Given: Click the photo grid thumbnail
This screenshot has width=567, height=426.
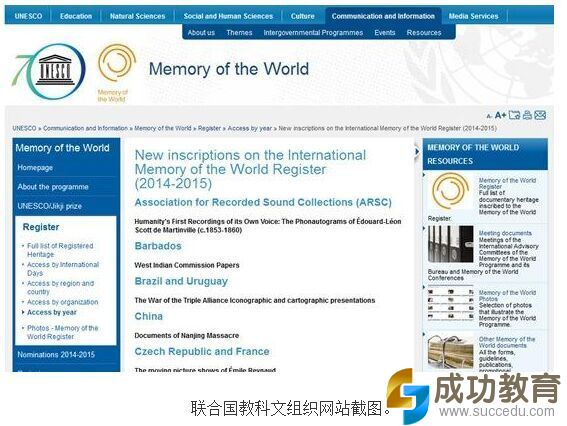Looking at the screenshot, I should (451, 303).
